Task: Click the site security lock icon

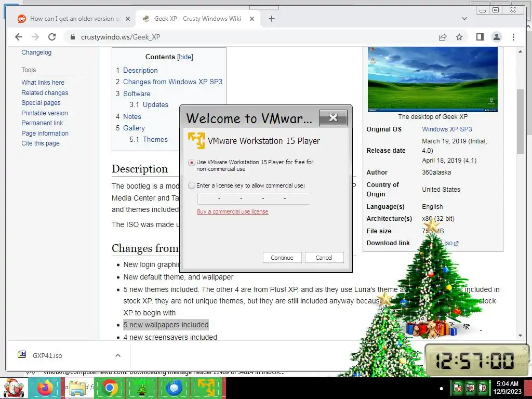Action: 72,37
